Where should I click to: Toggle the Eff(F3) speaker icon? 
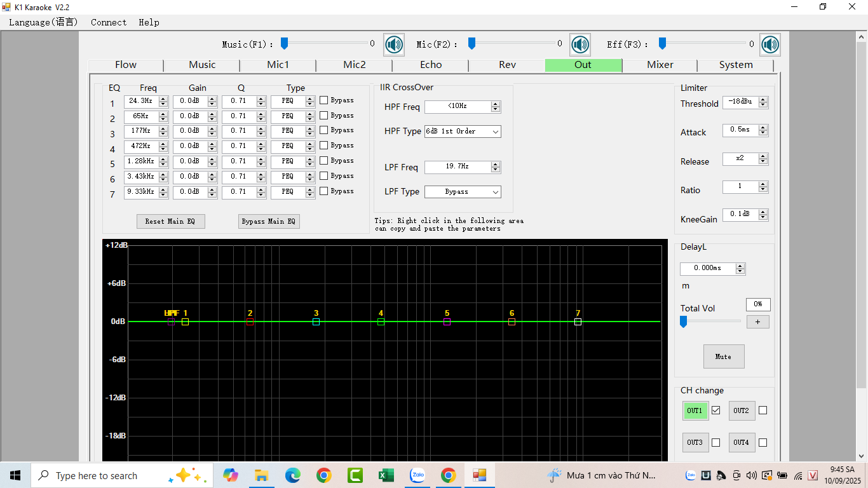pyautogui.click(x=770, y=44)
